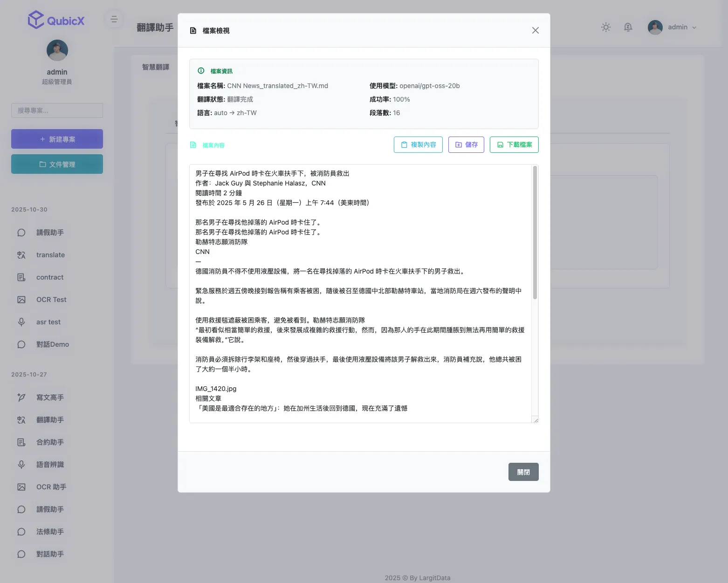Open 文件管理 file management
The width and height of the screenshot is (728, 583).
coord(57,164)
